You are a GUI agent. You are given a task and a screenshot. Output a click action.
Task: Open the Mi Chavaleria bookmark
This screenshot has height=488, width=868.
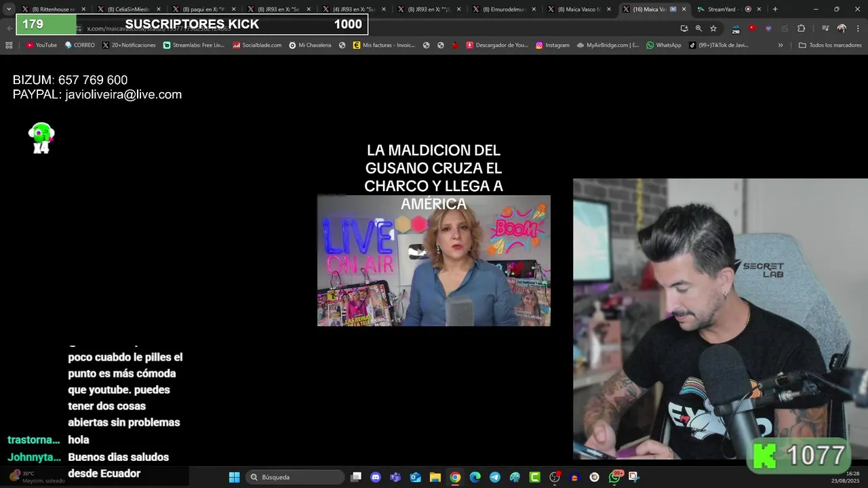(310, 45)
